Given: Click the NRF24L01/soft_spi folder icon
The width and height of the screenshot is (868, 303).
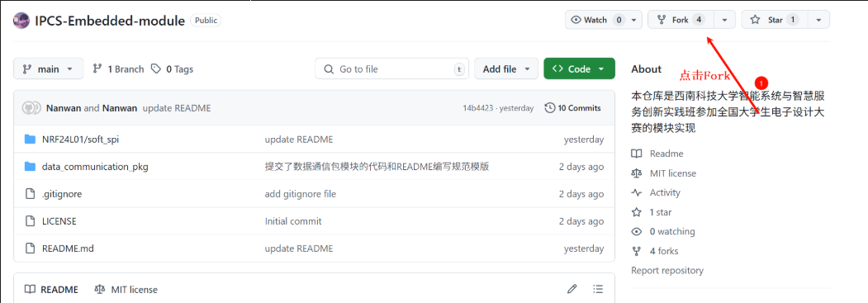Looking at the screenshot, I should [x=30, y=140].
